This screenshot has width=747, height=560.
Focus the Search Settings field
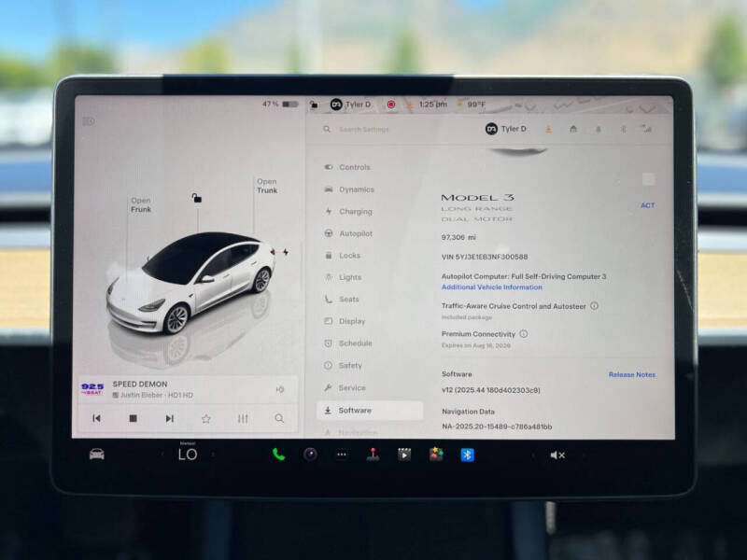(363, 129)
